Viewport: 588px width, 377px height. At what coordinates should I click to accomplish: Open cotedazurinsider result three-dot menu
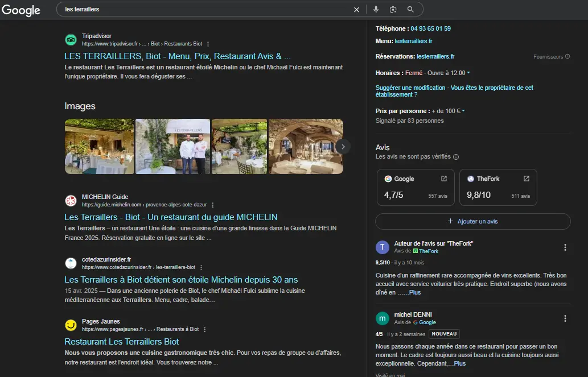coord(202,268)
